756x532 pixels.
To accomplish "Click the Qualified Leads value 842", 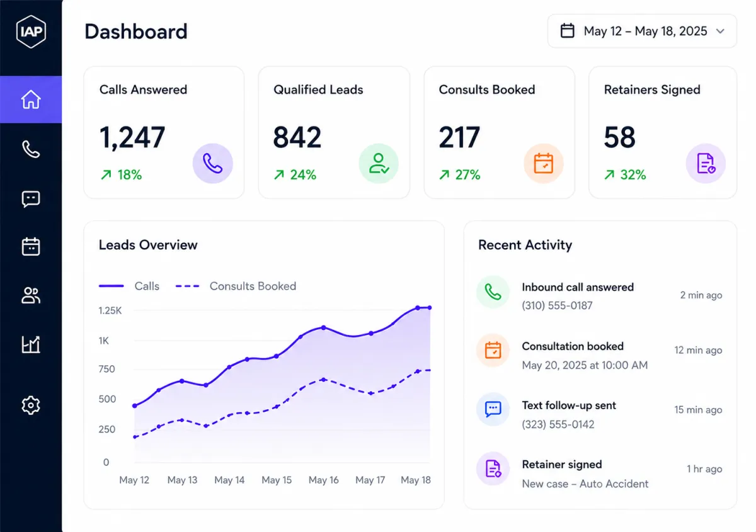I will pos(297,137).
